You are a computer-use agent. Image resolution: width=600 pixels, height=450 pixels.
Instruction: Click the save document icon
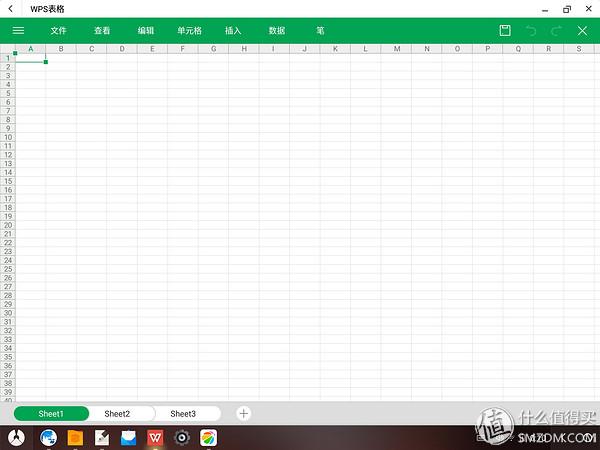tap(505, 31)
